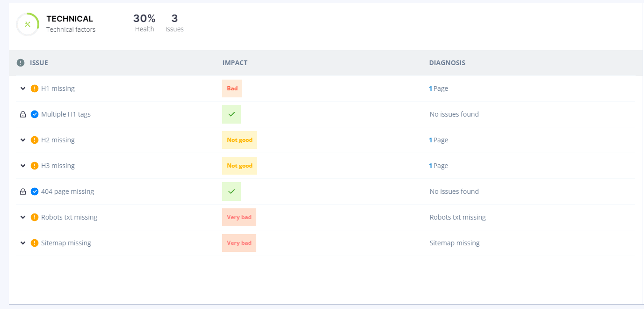This screenshot has height=309, width=644.
Task: Click the IMPACT column header
Action: click(x=235, y=63)
